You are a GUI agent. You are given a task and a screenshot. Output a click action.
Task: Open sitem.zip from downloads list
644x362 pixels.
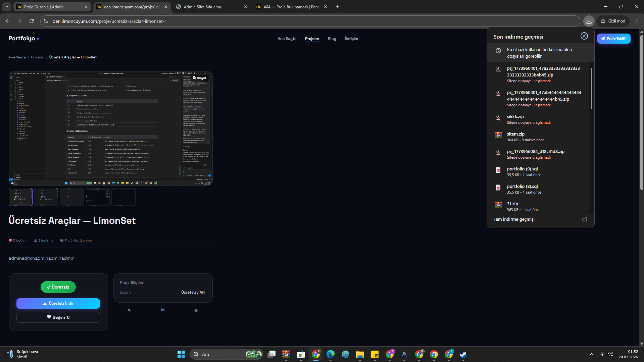515,134
